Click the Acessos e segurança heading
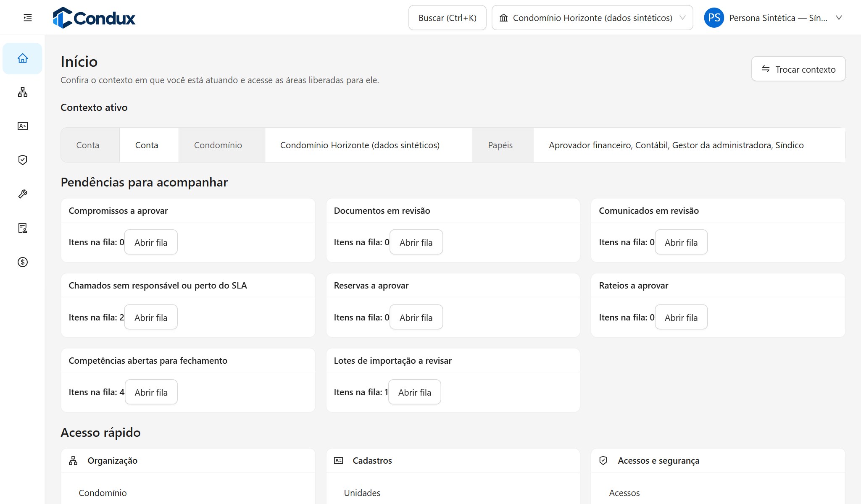The height and width of the screenshot is (504, 861). (x=658, y=461)
